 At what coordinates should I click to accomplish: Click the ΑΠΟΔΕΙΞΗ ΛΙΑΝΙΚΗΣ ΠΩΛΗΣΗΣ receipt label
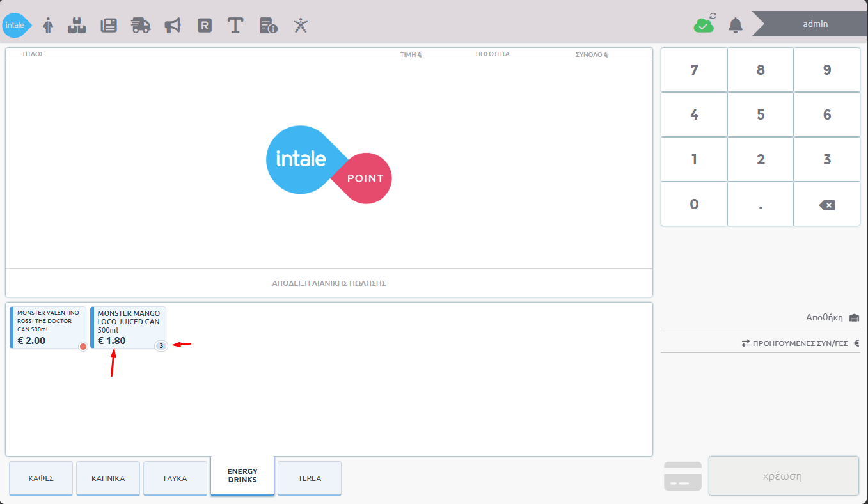329,283
